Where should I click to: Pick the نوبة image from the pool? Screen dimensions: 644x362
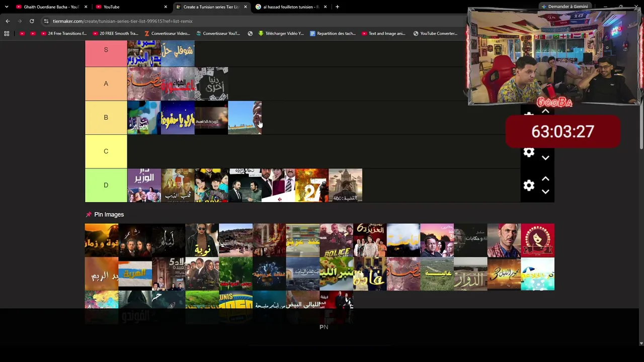202,240
